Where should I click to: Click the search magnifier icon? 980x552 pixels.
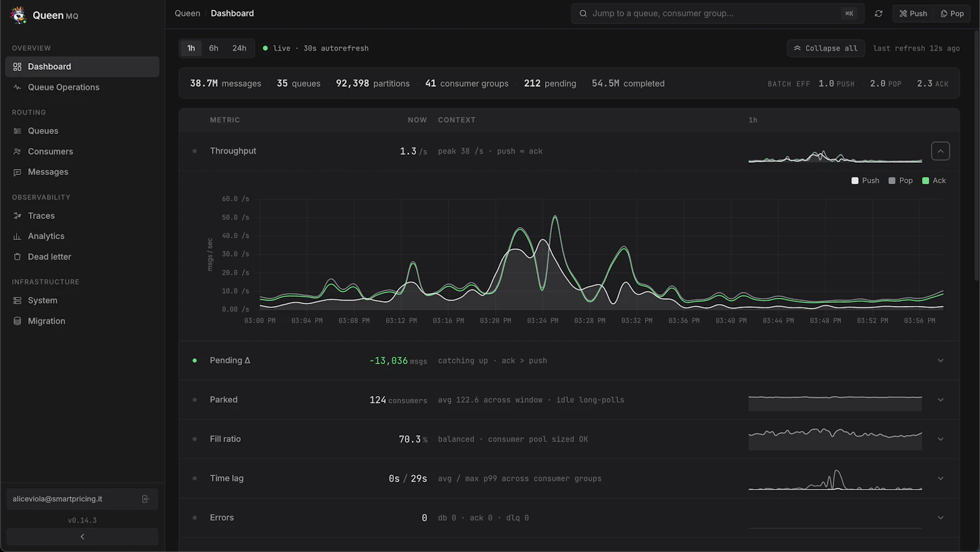click(x=583, y=13)
